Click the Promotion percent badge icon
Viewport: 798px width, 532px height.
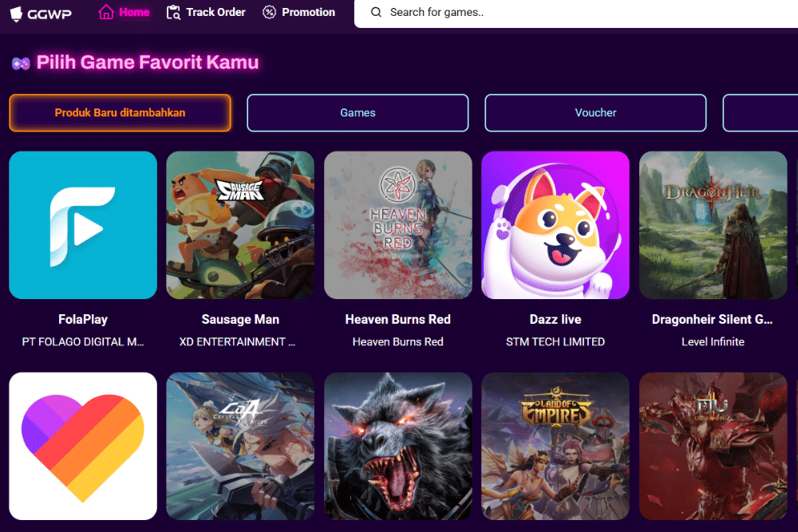pos(269,12)
